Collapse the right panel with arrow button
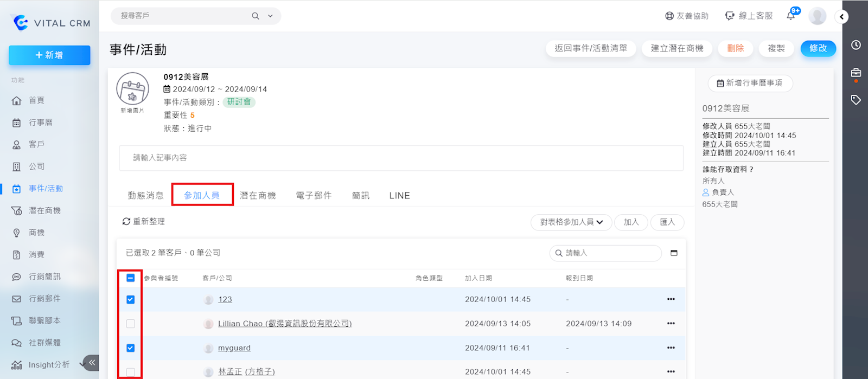 841,17
